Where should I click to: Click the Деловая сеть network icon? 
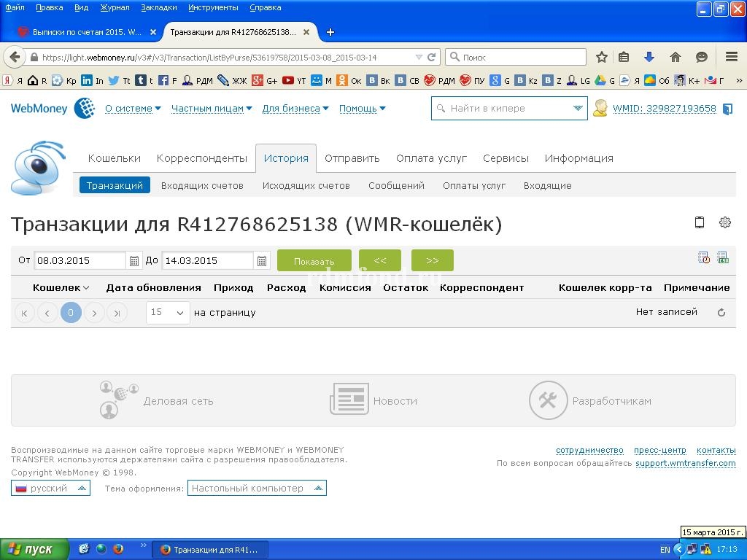(119, 400)
